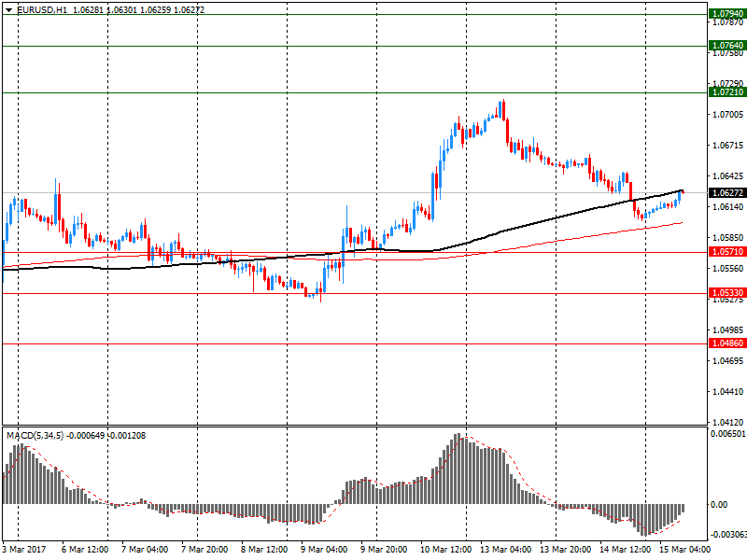Viewport: 747px width, 560px height.
Task: Click the 1.07640 green level price label
Action: click(727, 46)
